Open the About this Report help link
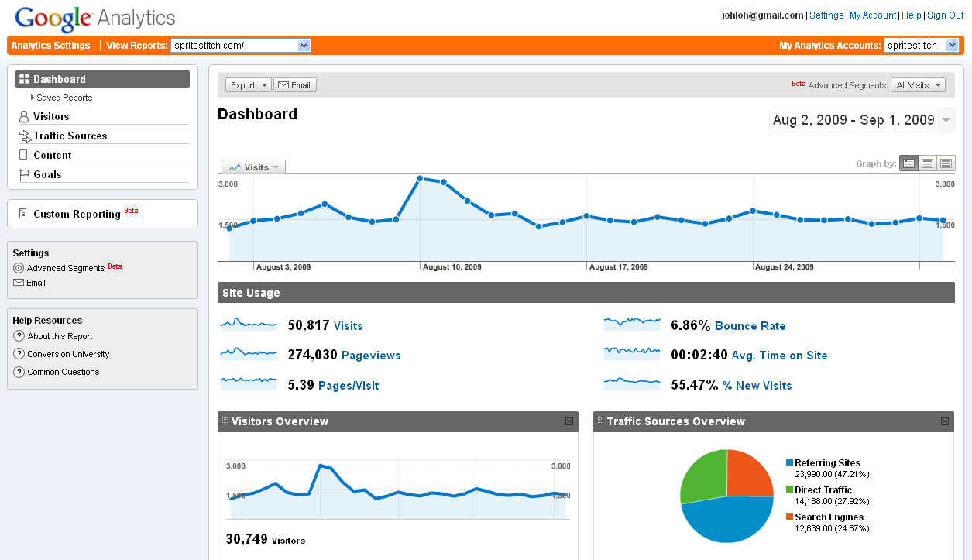The image size is (972, 560). pyautogui.click(x=60, y=336)
